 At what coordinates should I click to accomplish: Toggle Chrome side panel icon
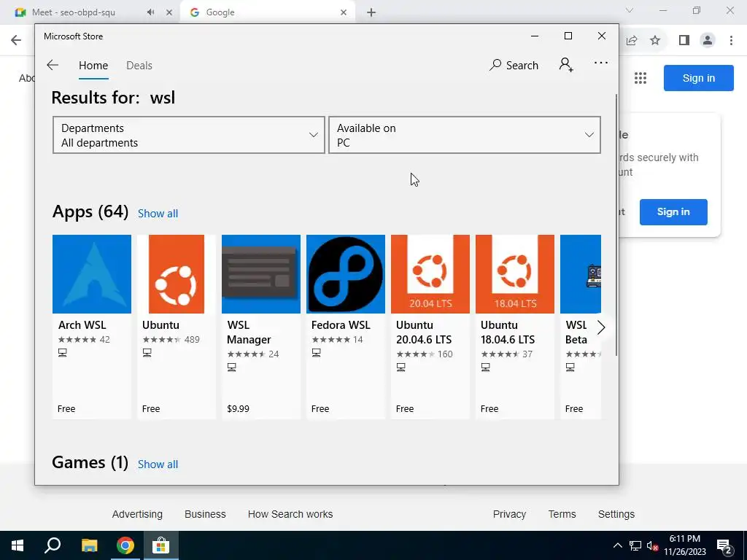(684, 41)
